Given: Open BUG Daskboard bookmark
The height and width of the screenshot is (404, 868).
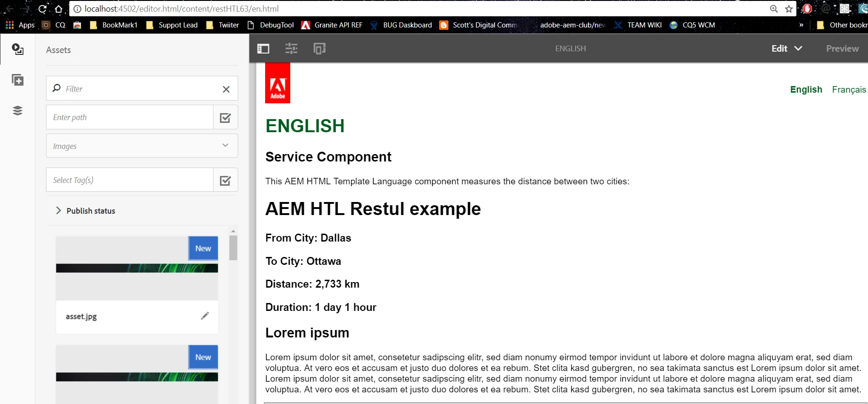Looking at the screenshot, I should click(x=401, y=25).
